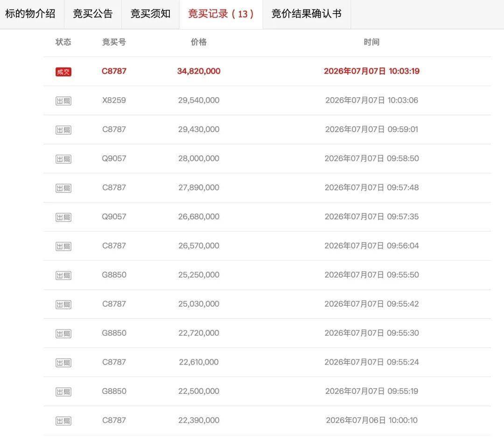Select the price 29,540,000

(199, 100)
